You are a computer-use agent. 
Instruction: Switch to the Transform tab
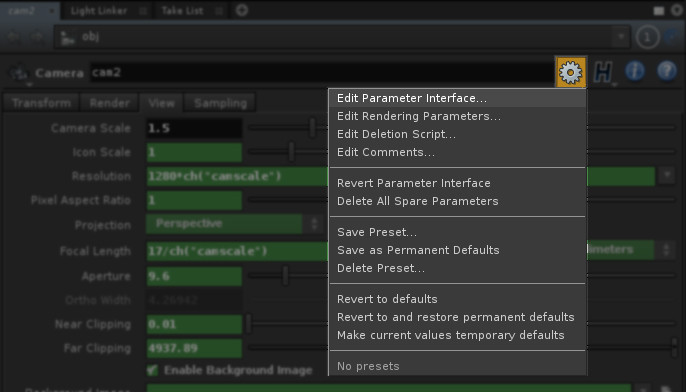41,103
